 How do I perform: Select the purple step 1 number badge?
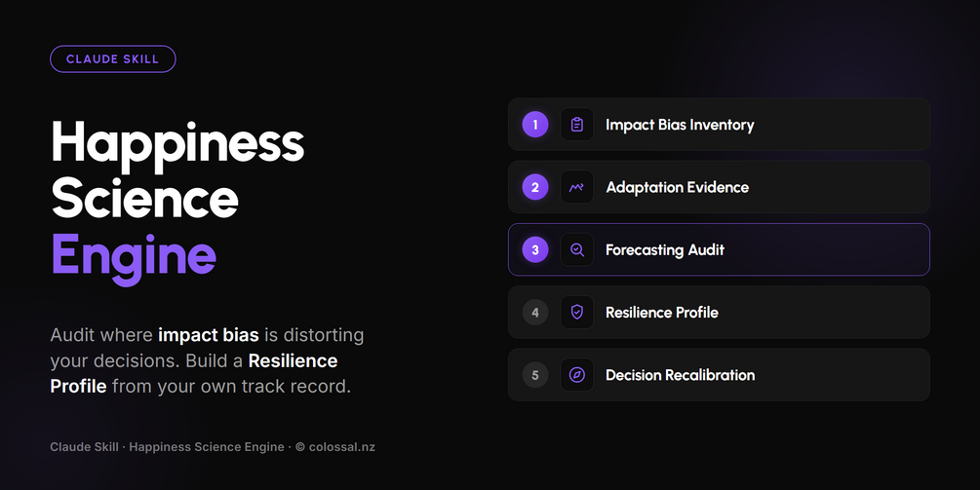535,125
